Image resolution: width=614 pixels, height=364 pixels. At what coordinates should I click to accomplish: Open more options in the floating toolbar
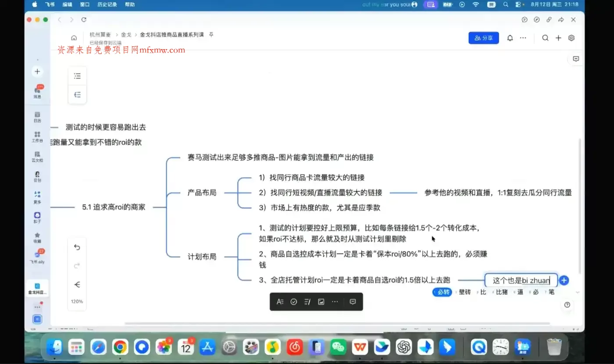tap(335, 302)
